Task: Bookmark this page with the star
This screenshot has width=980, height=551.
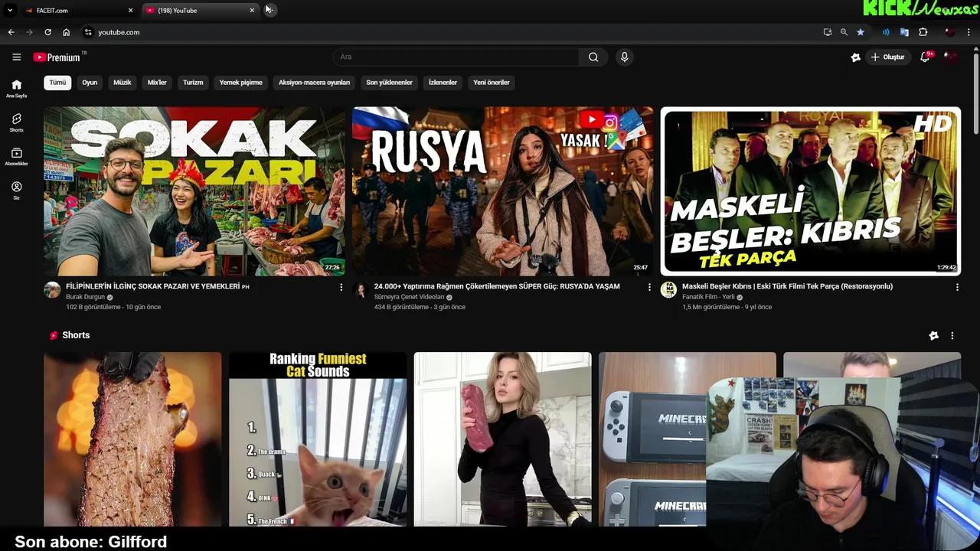Action: [861, 32]
